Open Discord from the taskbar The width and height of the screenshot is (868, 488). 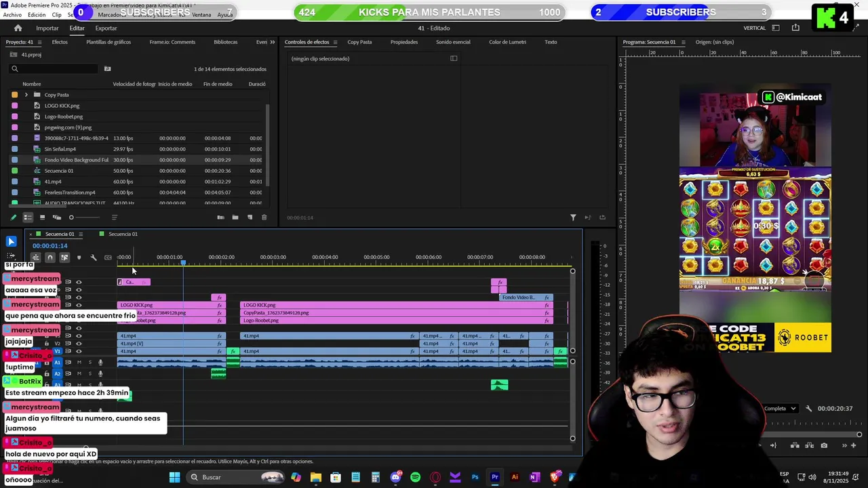[395, 477]
